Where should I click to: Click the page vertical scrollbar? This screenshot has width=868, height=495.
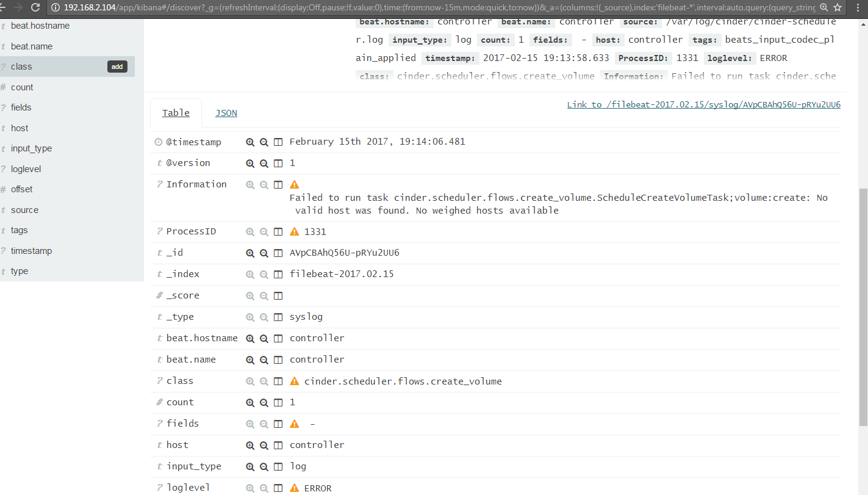[863, 307]
